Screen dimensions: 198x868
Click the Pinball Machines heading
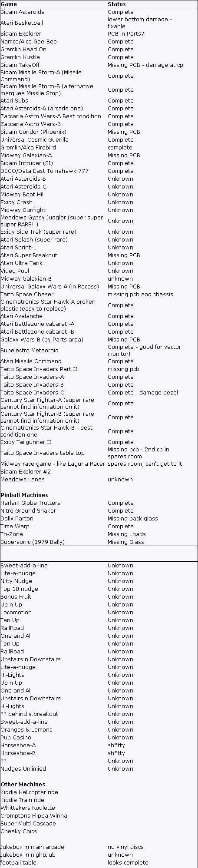coord(24,495)
